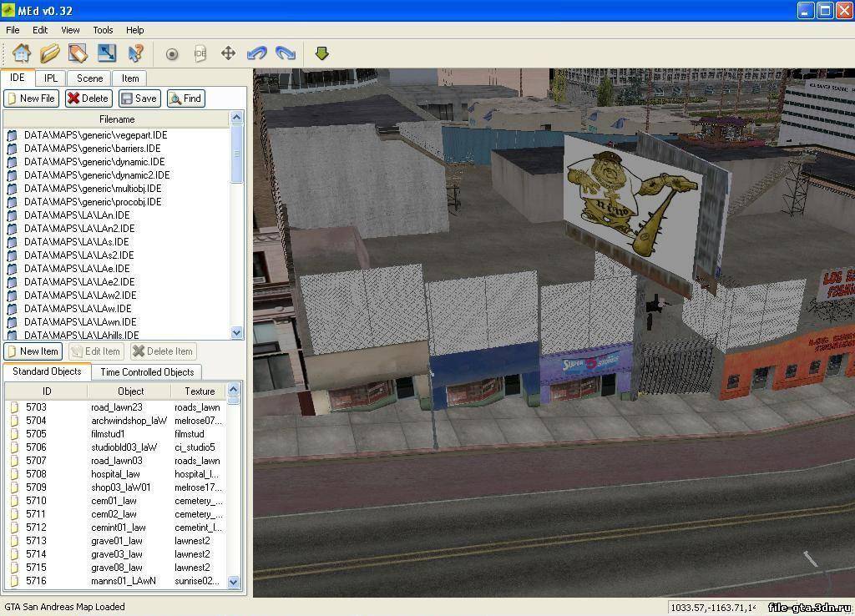Select DATA\MAPS\LA\LAn2.IDE file
The height and width of the screenshot is (616, 855).
coord(79,229)
